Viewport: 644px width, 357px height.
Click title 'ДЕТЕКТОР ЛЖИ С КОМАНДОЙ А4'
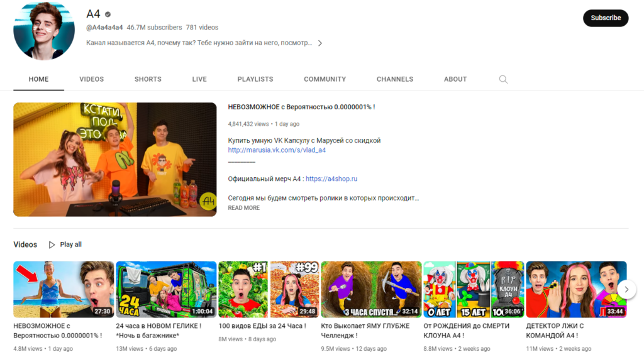tap(555, 331)
